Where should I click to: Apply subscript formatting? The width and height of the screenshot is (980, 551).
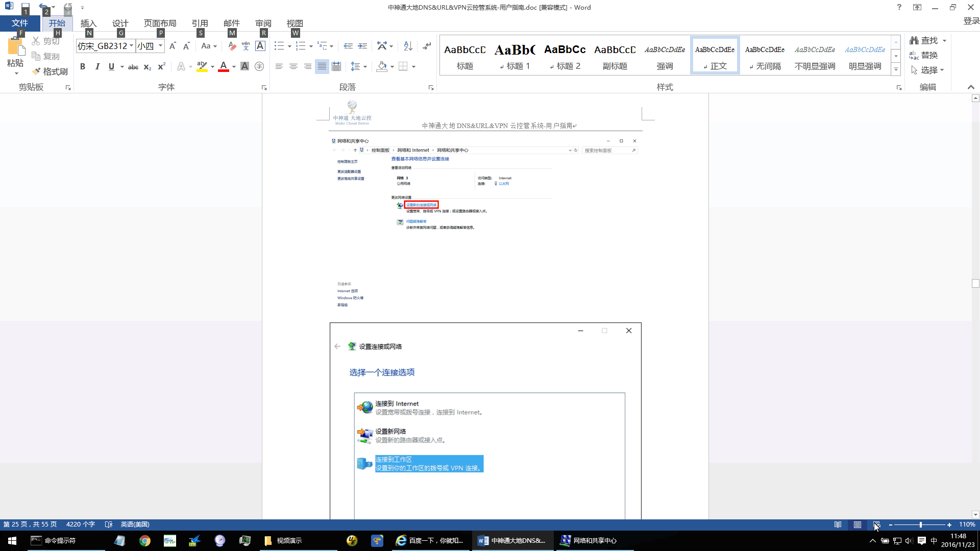point(148,67)
